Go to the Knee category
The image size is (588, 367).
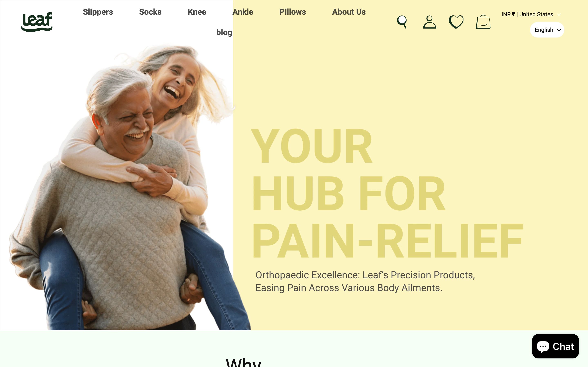pos(197,12)
